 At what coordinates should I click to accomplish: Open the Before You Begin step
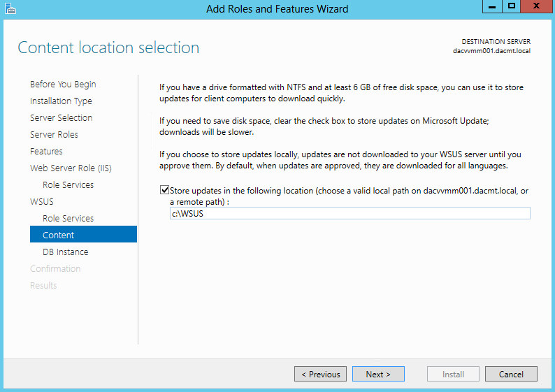point(63,85)
